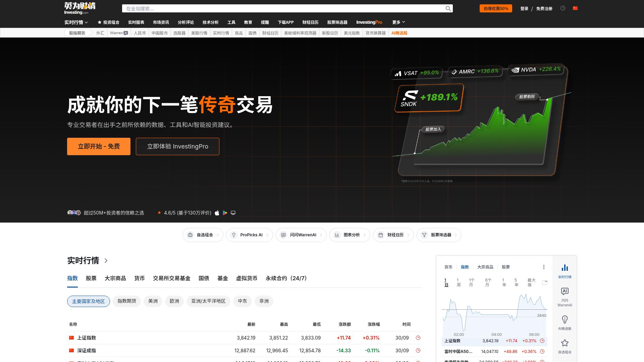
Task: Open 图表分析 shortcut chip
Action: (350, 235)
